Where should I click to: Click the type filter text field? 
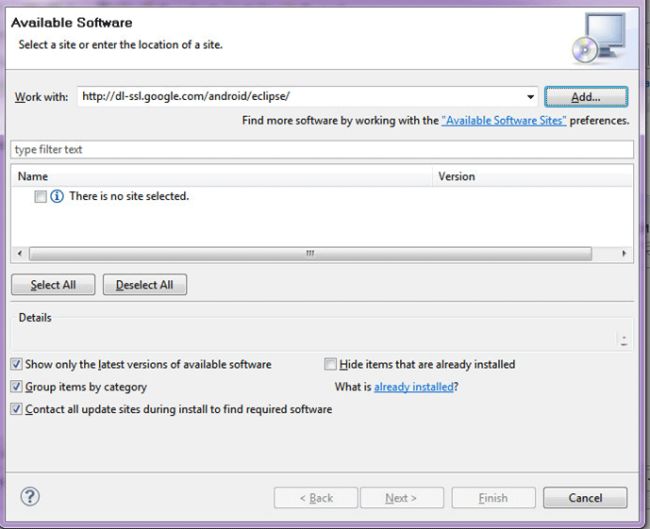click(322, 150)
